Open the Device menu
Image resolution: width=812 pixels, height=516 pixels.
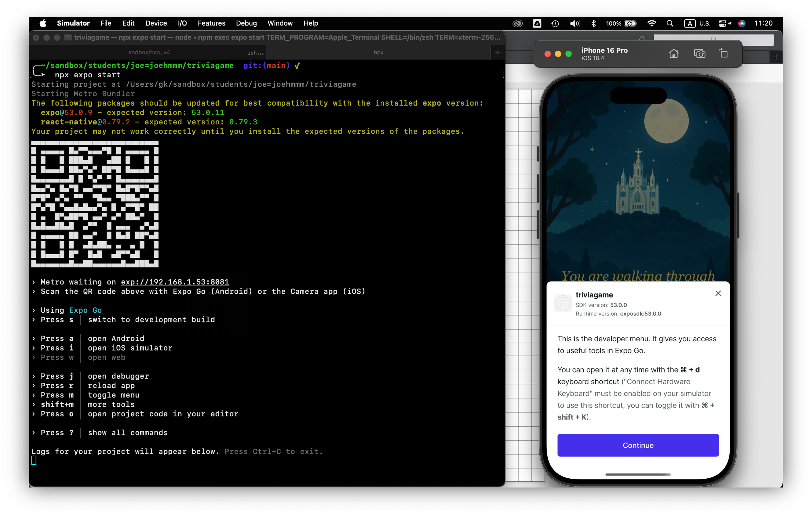pos(156,23)
